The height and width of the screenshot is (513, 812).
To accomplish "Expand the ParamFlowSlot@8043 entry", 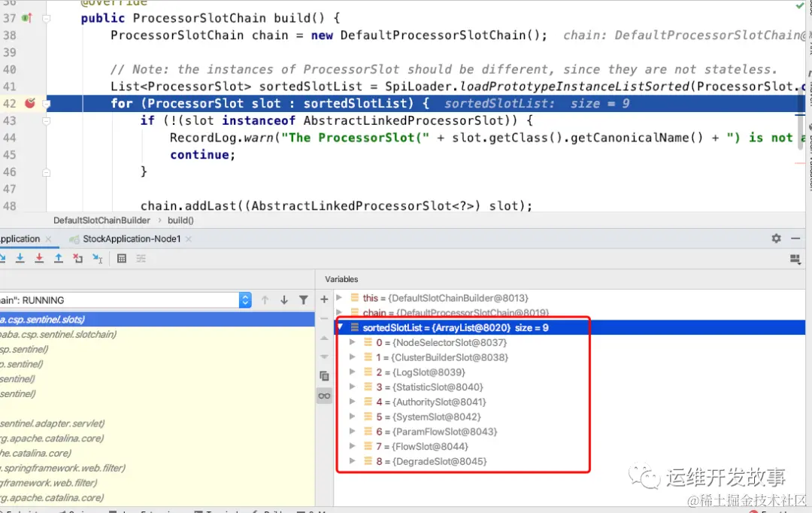I will 352,431.
